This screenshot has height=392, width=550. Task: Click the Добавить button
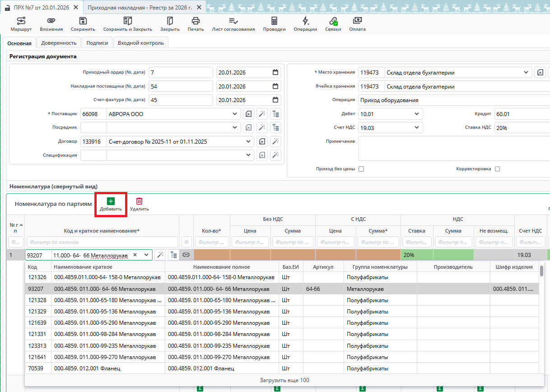pyautogui.click(x=111, y=204)
